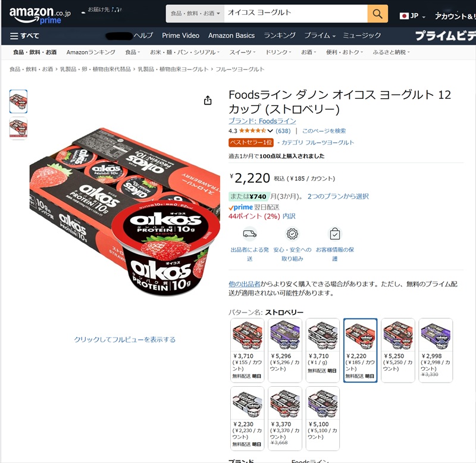Click the share icon above product image
The height and width of the screenshot is (463, 476).
click(208, 100)
